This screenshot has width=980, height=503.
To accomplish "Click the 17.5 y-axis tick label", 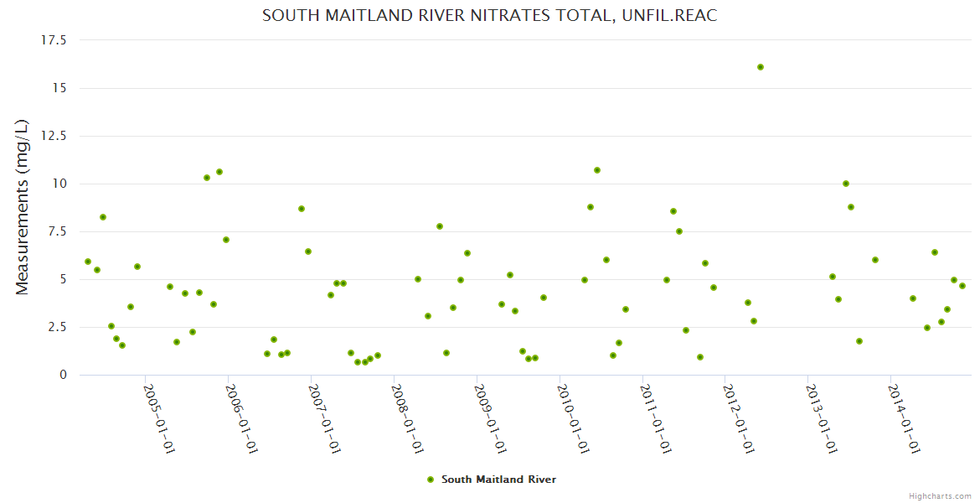I will click(53, 40).
